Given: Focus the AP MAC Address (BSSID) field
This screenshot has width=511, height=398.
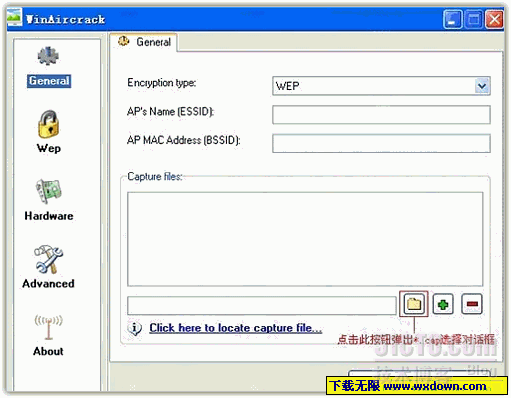Looking at the screenshot, I should click(x=381, y=143).
